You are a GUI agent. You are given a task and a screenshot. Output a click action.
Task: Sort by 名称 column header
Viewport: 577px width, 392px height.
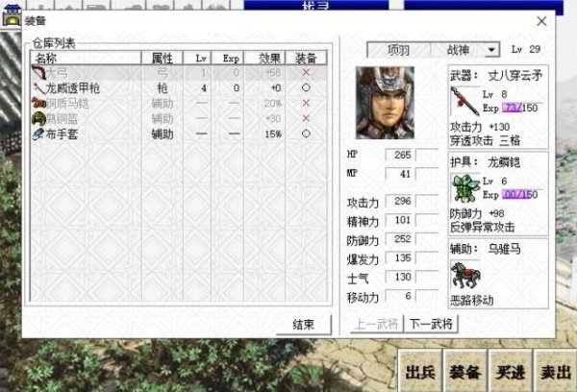tap(86, 58)
